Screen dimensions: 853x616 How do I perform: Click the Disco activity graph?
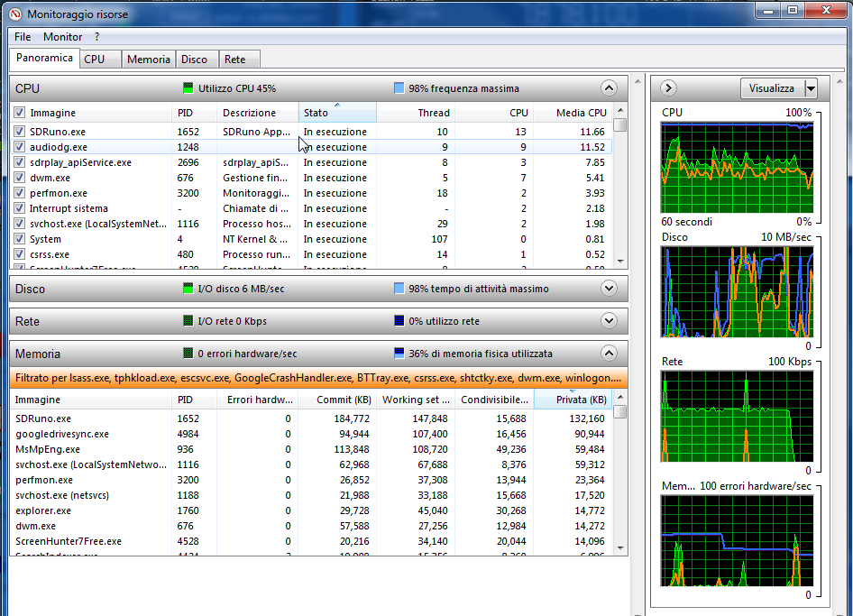737,291
